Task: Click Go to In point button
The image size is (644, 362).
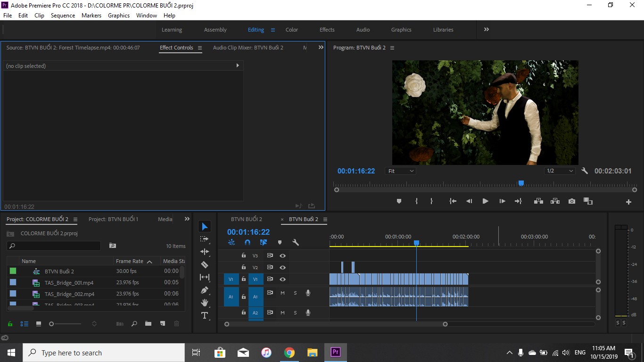Action: click(x=453, y=201)
